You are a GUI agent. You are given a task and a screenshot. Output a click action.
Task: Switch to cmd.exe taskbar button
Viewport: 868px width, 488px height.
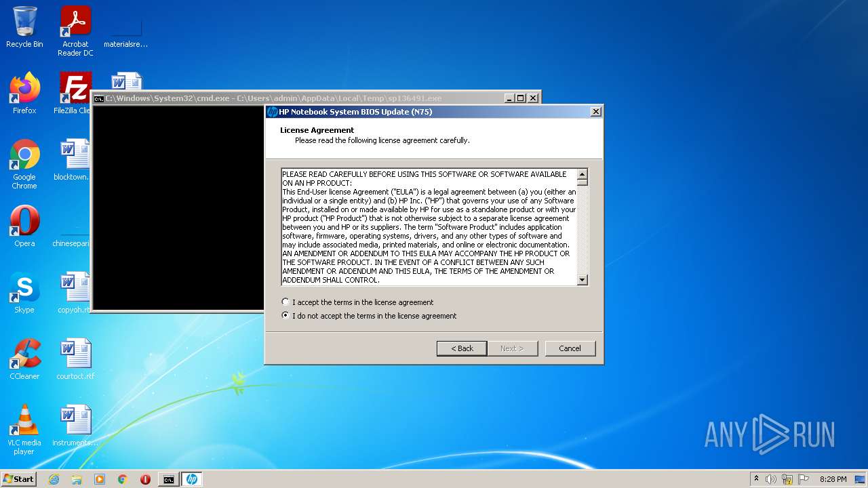coord(168,479)
